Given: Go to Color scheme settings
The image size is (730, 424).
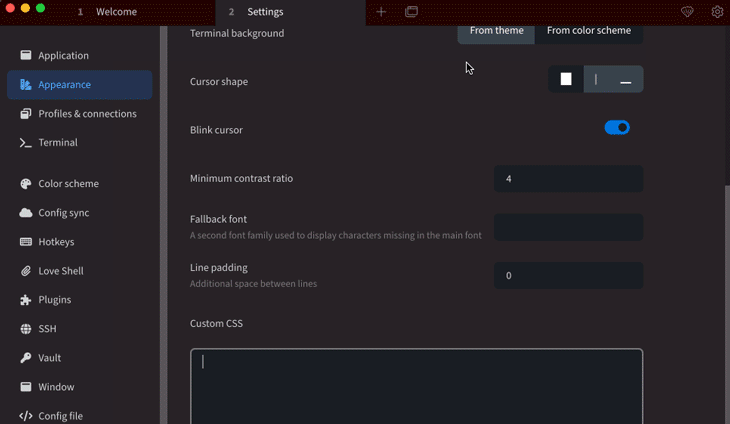Looking at the screenshot, I should [68, 184].
